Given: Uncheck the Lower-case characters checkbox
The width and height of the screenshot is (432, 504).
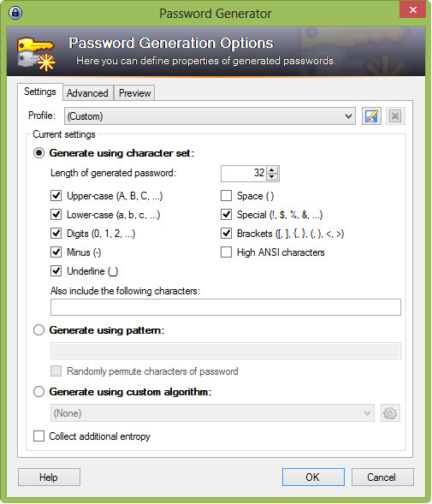Looking at the screenshot, I should 56,215.
